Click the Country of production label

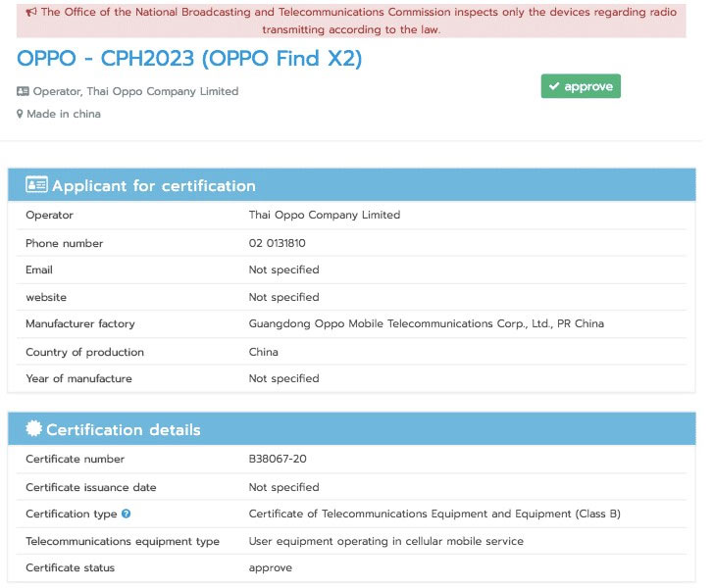pyautogui.click(x=84, y=352)
